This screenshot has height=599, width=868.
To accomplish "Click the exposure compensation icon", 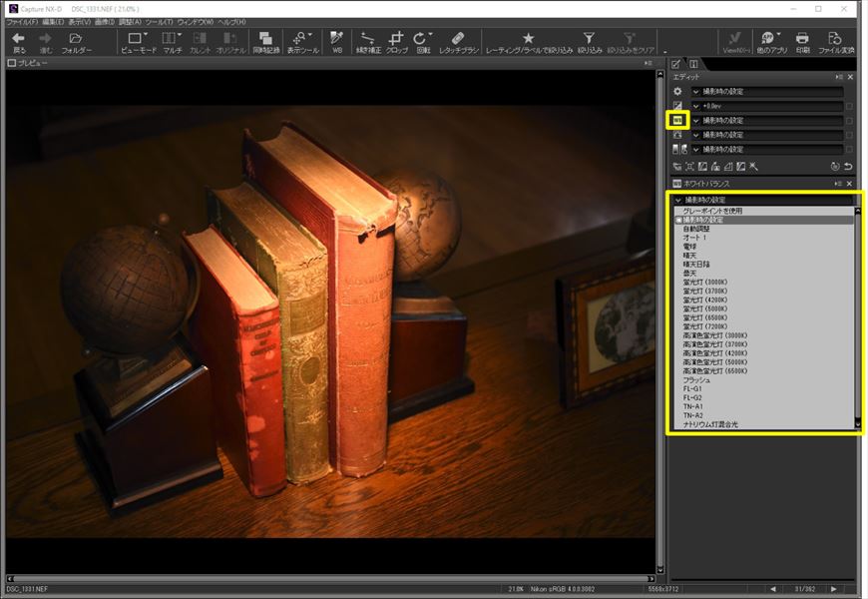I will [x=677, y=106].
